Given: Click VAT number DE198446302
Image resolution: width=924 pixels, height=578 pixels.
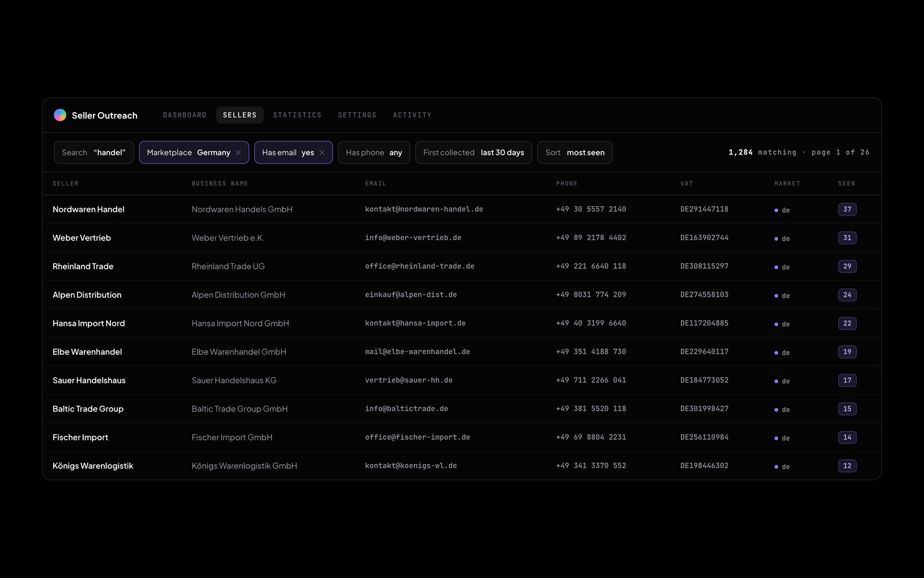Looking at the screenshot, I should click(x=705, y=466).
